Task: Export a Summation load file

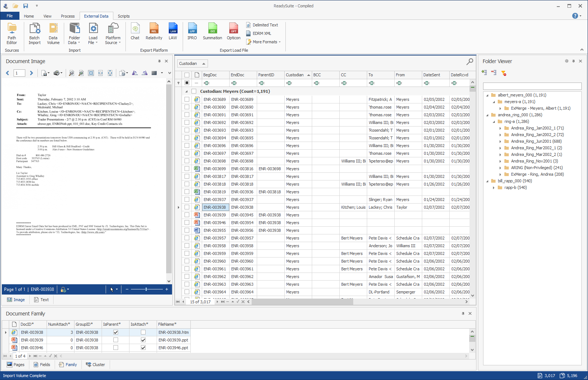Action: 212,32
